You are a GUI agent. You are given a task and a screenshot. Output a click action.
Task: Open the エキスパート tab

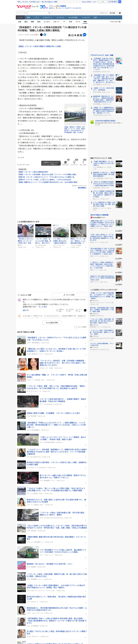click(48, 17)
